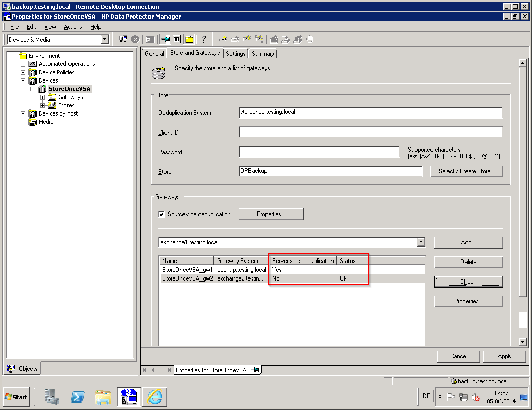The height and width of the screenshot is (410, 532).
Task: Open the Edit menu
Action: pos(31,27)
